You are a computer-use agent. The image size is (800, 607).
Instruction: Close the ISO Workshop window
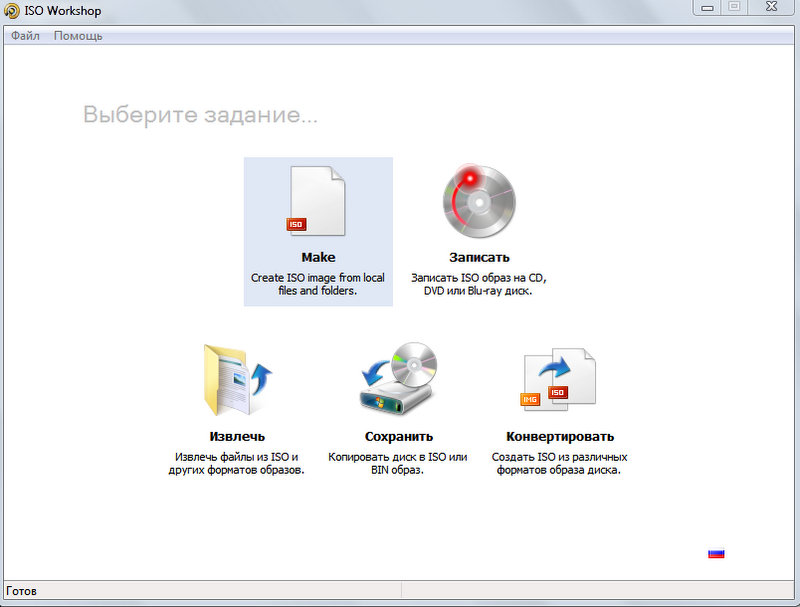click(771, 7)
